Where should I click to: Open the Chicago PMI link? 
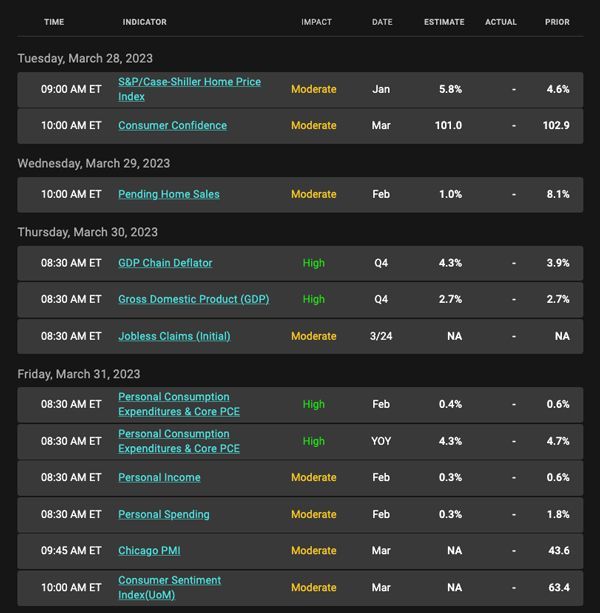coord(149,551)
